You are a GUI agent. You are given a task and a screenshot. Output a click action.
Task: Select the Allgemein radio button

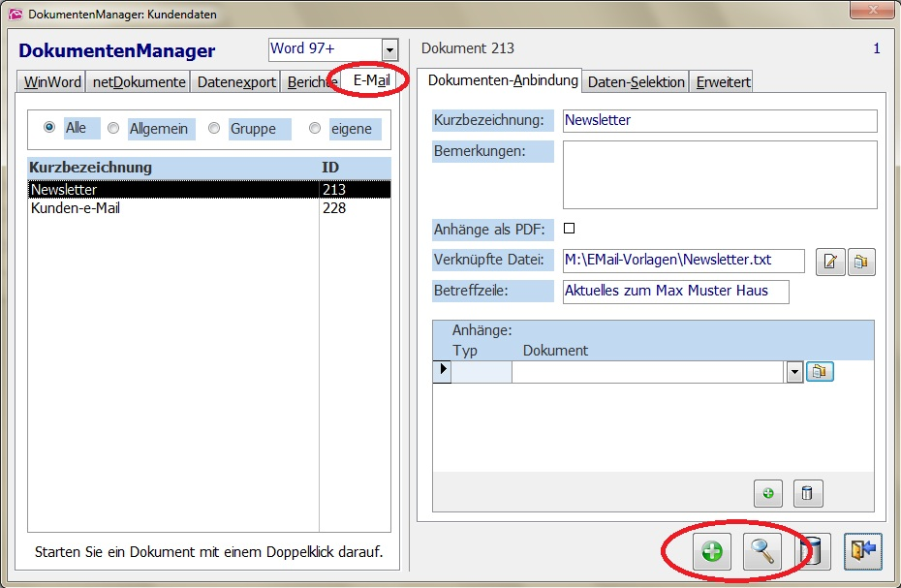point(113,128)
